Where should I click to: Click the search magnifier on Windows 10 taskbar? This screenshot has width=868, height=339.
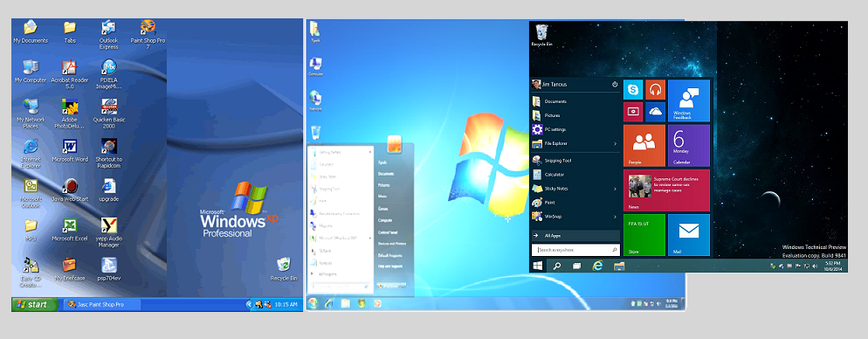[x=557, y=266]
